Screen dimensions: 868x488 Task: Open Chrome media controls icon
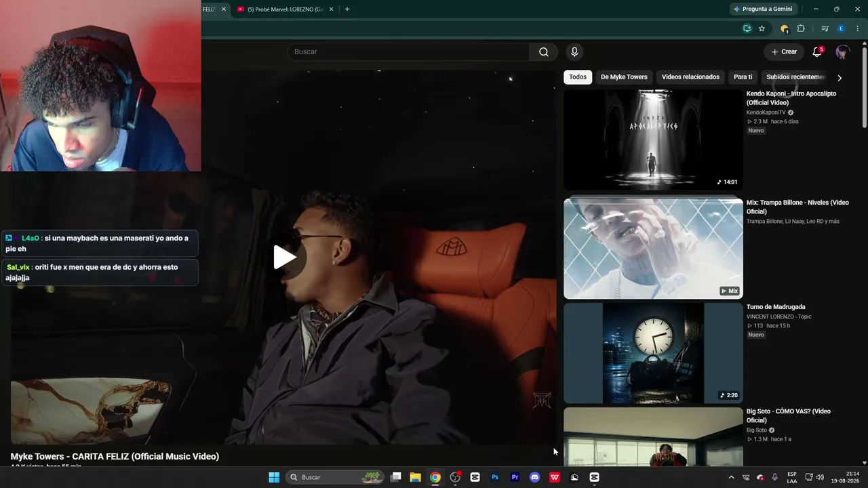[x=825, y=28]
